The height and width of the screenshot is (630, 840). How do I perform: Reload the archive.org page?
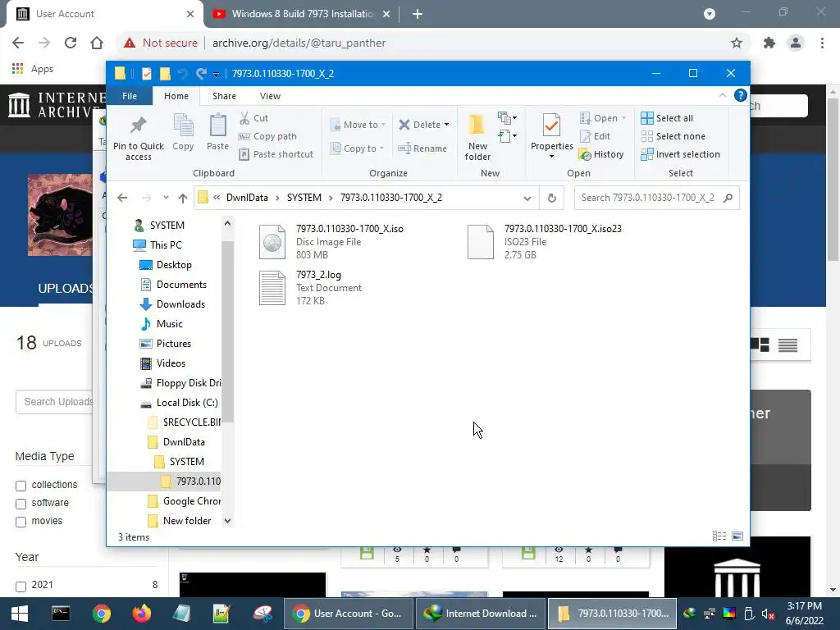tap(71, 43)
